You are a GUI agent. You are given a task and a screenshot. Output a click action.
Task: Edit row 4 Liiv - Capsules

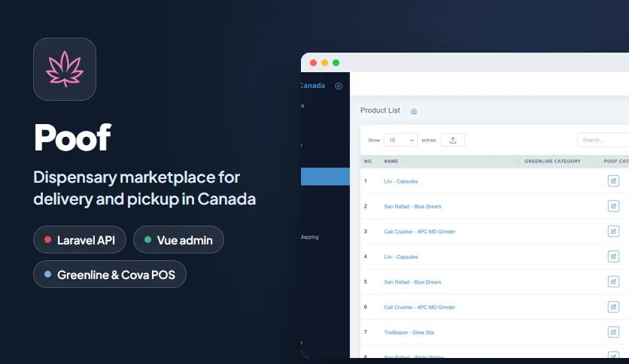click(613, 256)
